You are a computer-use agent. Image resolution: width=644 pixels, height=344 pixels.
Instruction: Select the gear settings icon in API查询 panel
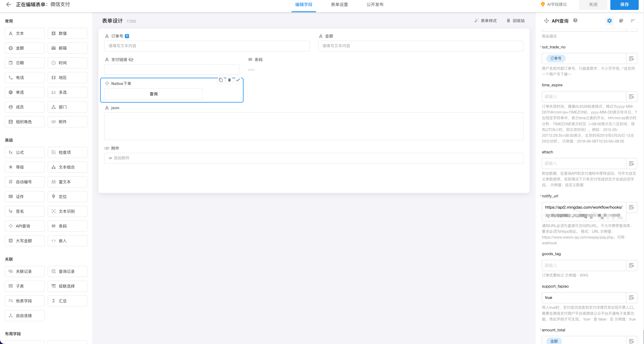tap(609, 21)
